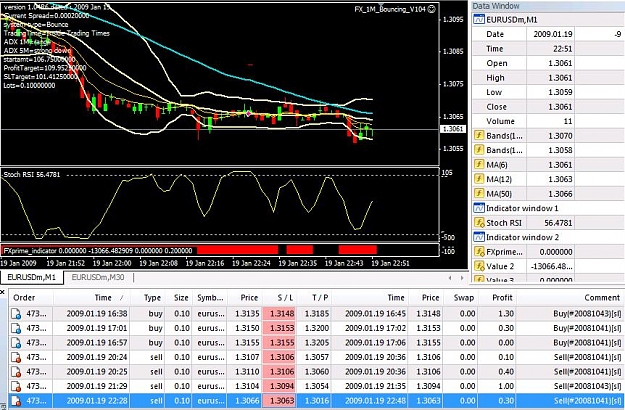This screenshot has height=410, width=625.
Task: Click the expert advisor smiley on chart
Action: (432, 9)
